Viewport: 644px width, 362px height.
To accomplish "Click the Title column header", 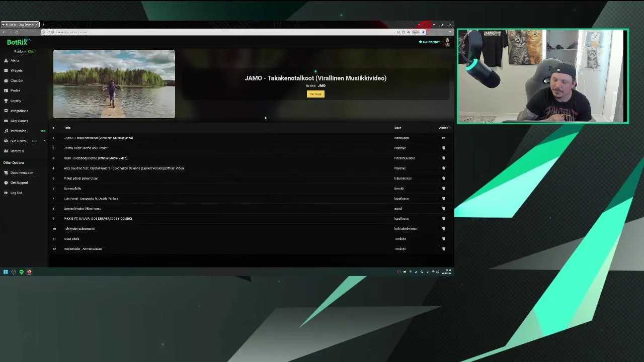I will click(x=67, y=128).
